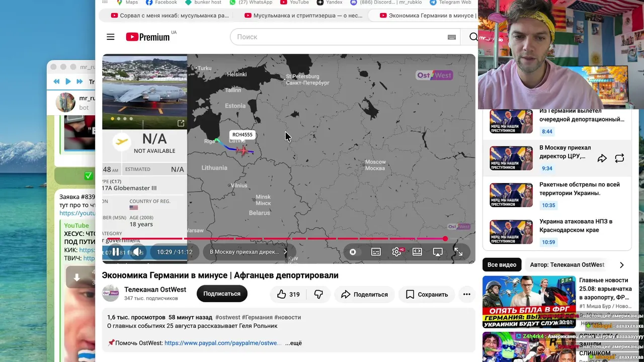Switch to tab 'Экономика Германии в минусе'
The height and width of the screenshot is (362, 644).
click(x=428, y=16)
